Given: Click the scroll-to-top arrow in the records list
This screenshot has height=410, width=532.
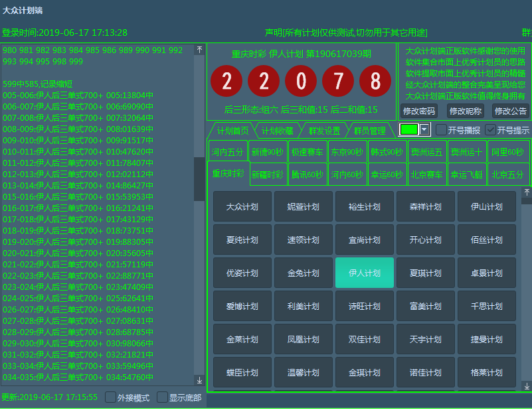Looking at the screenshot, I should click(199, 50).
